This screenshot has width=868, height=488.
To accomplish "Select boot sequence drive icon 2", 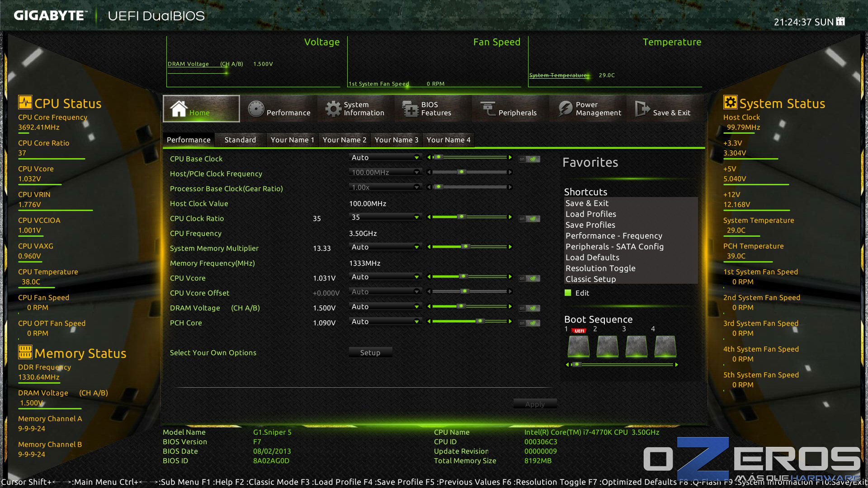I will click(x=608, y=347).
